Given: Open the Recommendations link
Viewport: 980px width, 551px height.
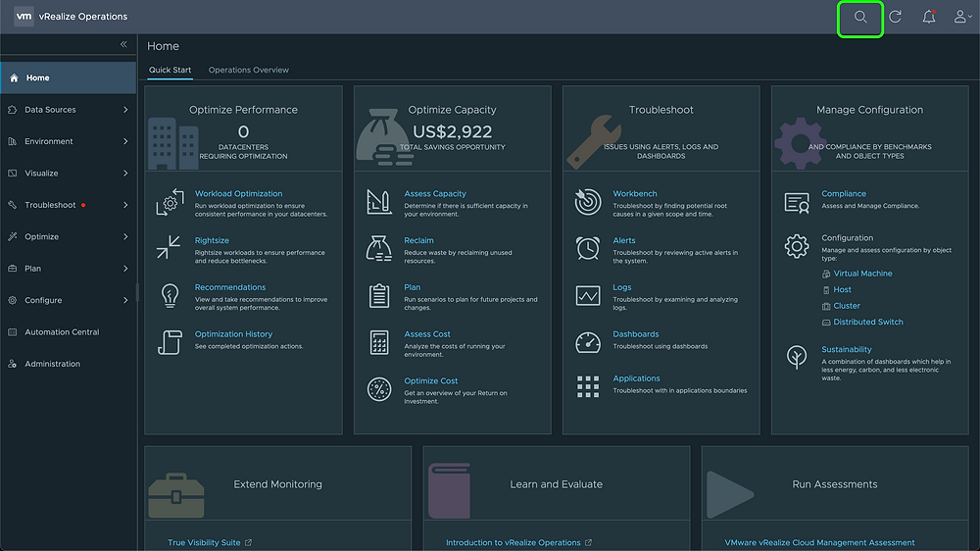Looking at the screenshot, I should (230, 287).
